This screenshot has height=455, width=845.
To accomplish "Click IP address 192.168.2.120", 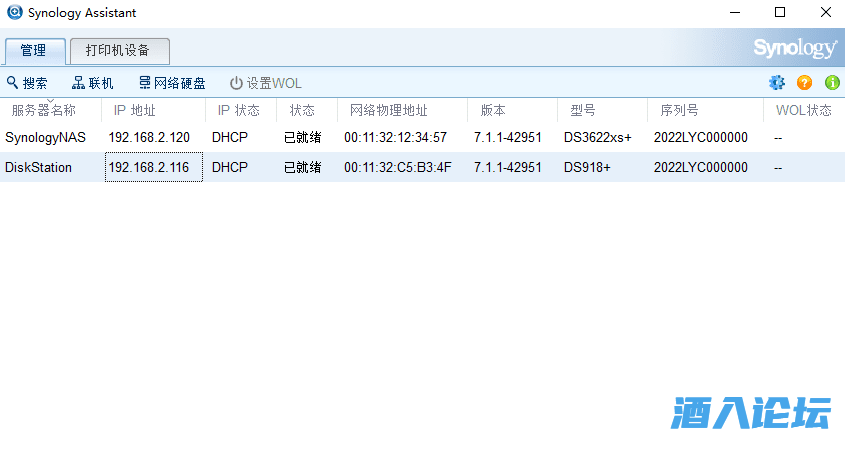I will click(x=149, y=137).
